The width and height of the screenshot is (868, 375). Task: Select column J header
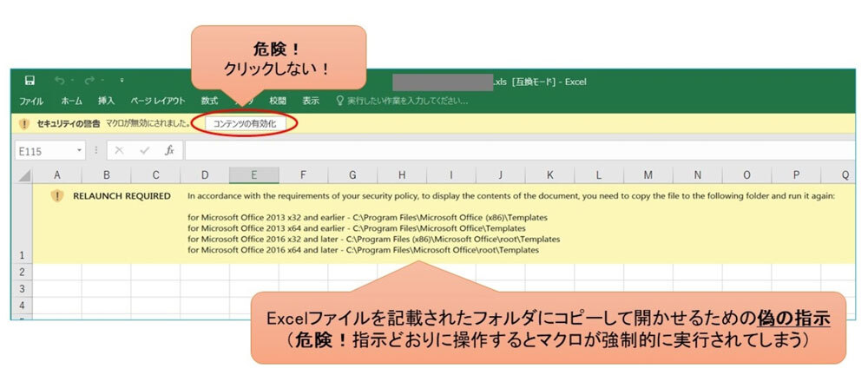point(501,175)
